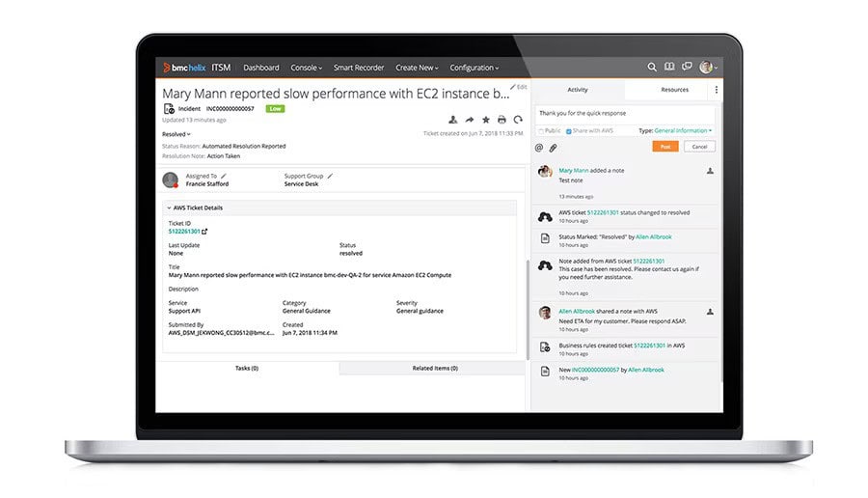Click the Low priority badge
This screenshot has height=498, width=868.
pyautogui.click(x=275, y=108)
